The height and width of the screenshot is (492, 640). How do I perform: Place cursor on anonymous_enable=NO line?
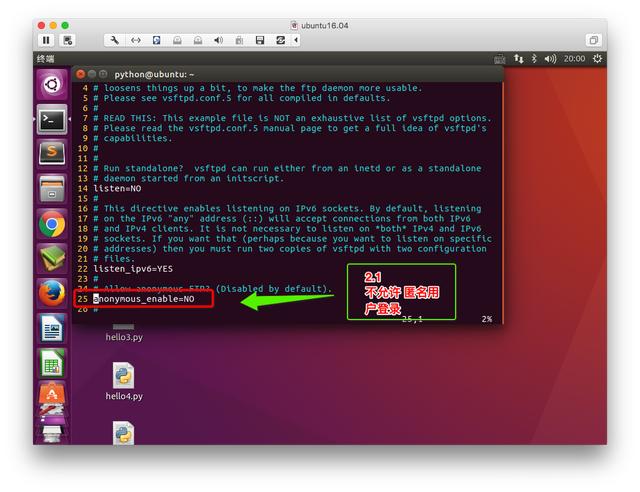point(144,299)
